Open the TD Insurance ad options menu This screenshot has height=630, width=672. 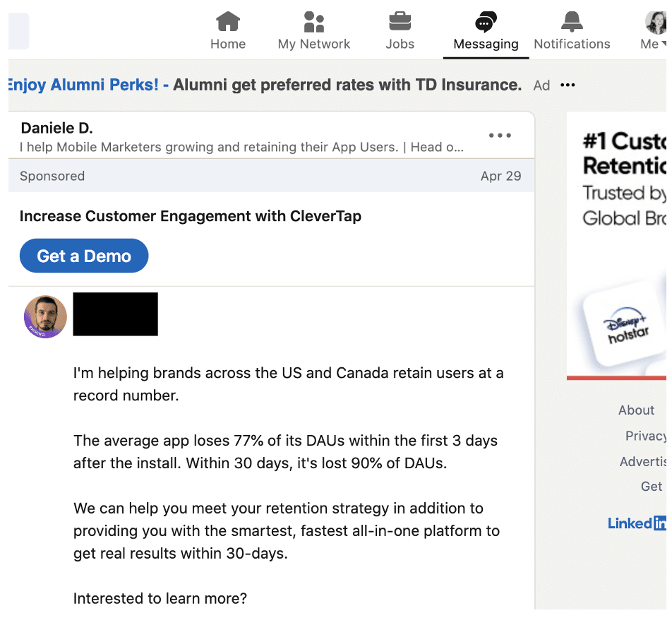(568, 85)
